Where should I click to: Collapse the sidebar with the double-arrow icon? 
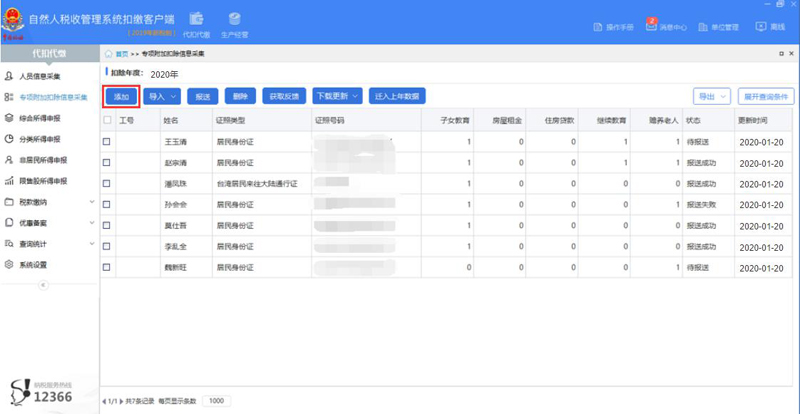(42, 284)
